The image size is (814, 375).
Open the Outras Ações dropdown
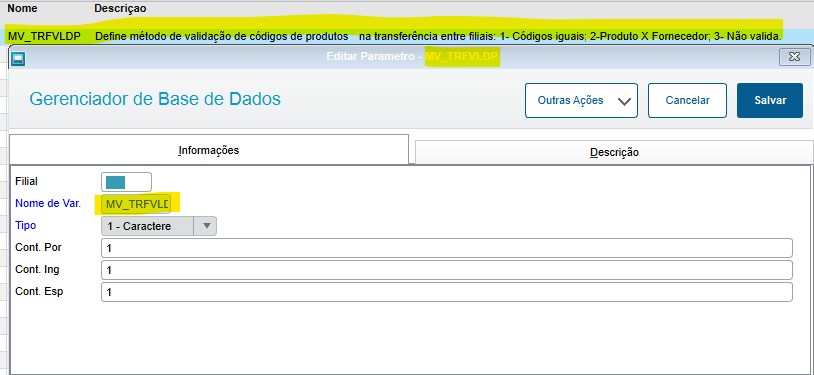coord(581,100)
